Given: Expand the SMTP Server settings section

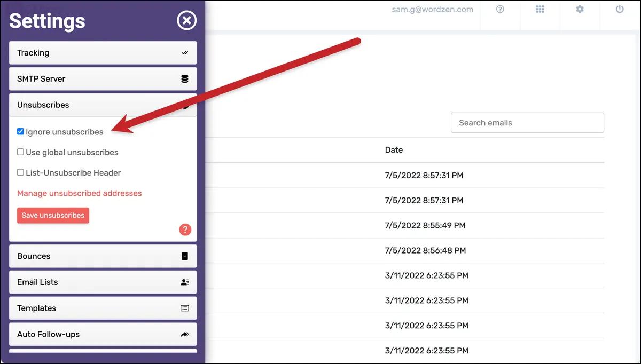Looking at the screenshot, I should pos(103,79).
